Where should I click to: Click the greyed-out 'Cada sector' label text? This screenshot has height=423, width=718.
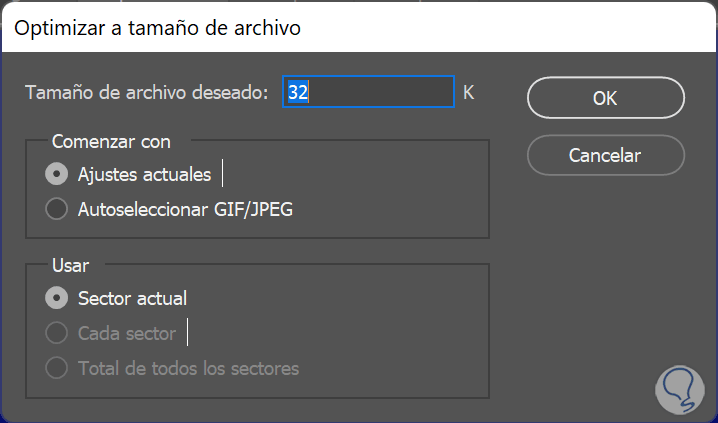tap(126, 333)
